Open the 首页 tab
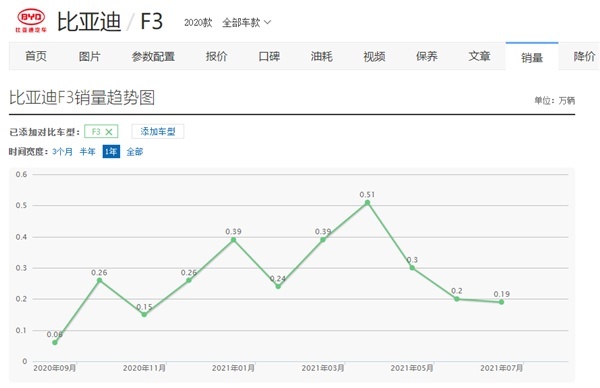Viewport: 600px width, 388px height. click(36, 56)
